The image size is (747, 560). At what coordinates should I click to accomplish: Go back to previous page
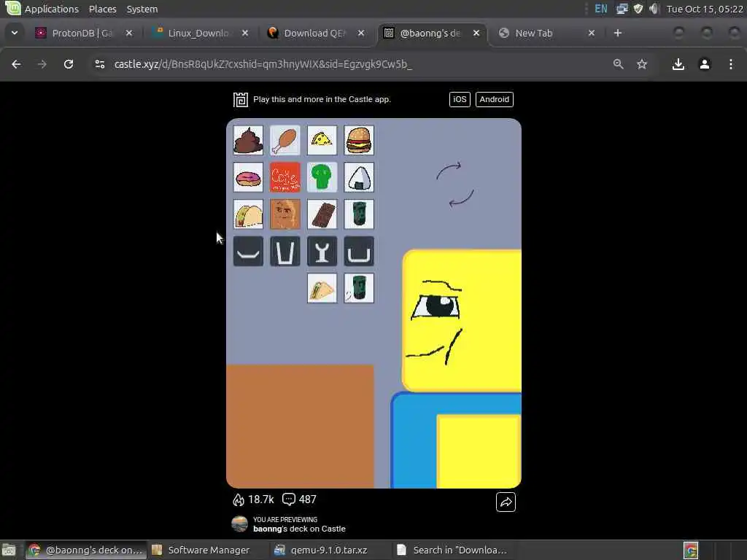16,64
